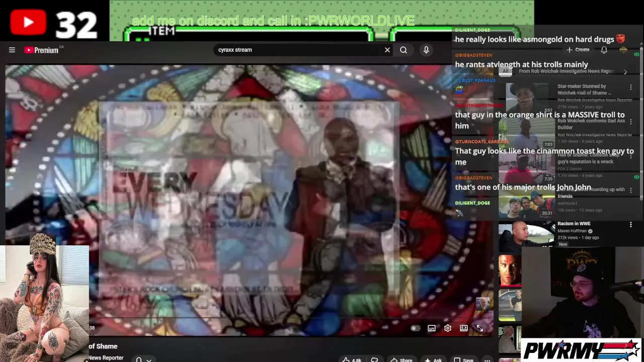Screen dimensions: 644x362
Task: Open options menu for 'Bad Ass Builder' video
Action: [631, 122]
